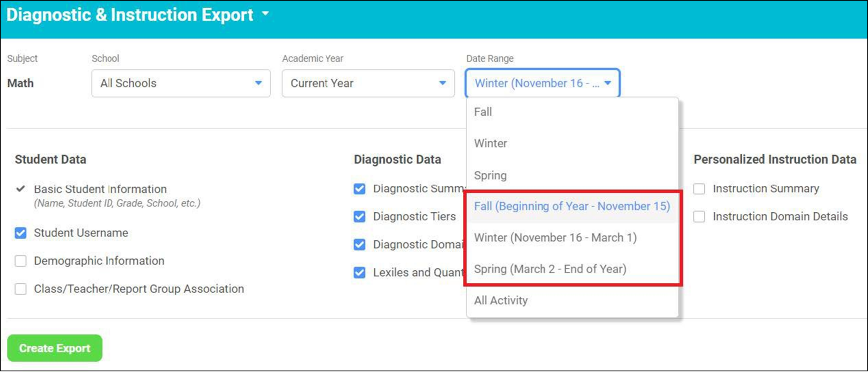Uncheck the Lexiles and Quantiles checkbox
The width and height of the screenshot is (868, 372).
point(359,272)
